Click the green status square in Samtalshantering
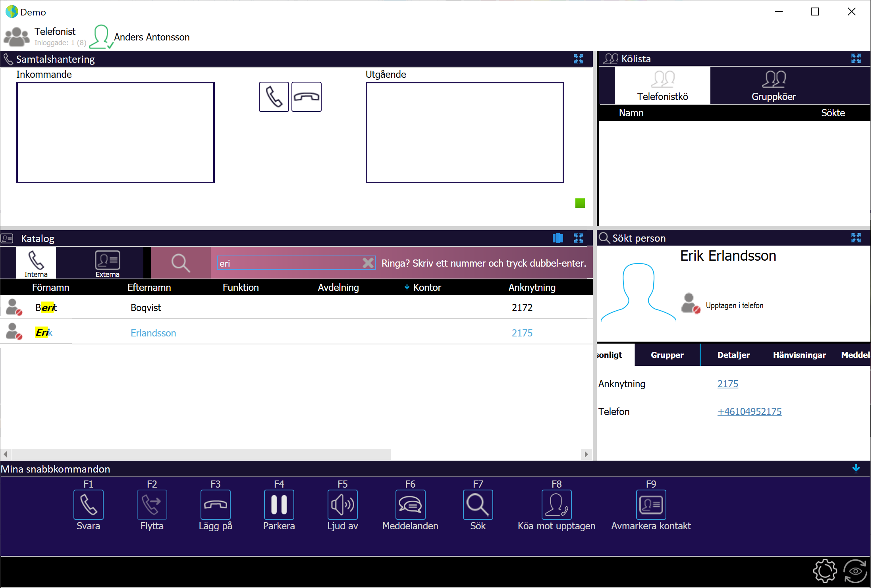The height and width of the screenshot is (588, 872). pos(580,203)
